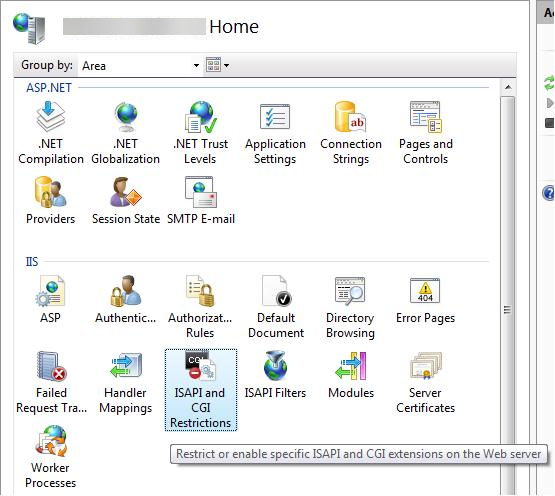Open .NET Trust Levels
The height and width of the screenshot is (496, 555).
(x=200, y=133)
